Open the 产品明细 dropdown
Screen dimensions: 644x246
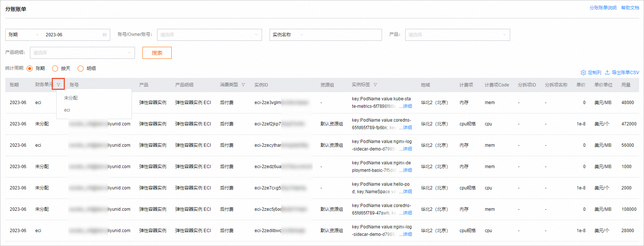[82, 53]
